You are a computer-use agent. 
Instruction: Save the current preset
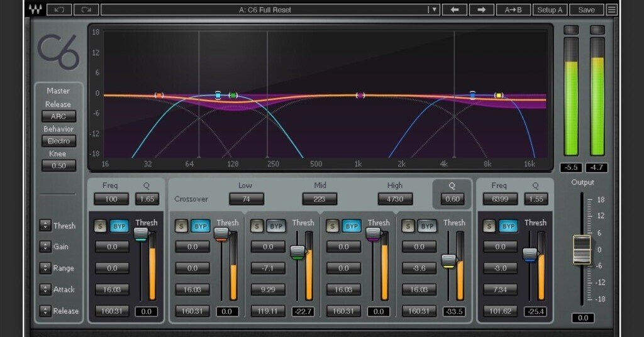586,9
